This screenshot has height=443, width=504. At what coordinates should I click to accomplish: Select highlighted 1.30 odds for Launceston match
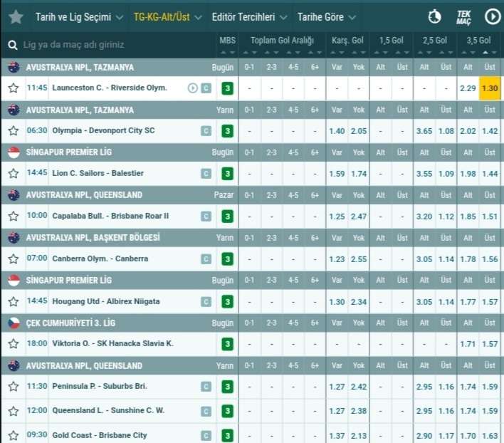click(490, 88)
